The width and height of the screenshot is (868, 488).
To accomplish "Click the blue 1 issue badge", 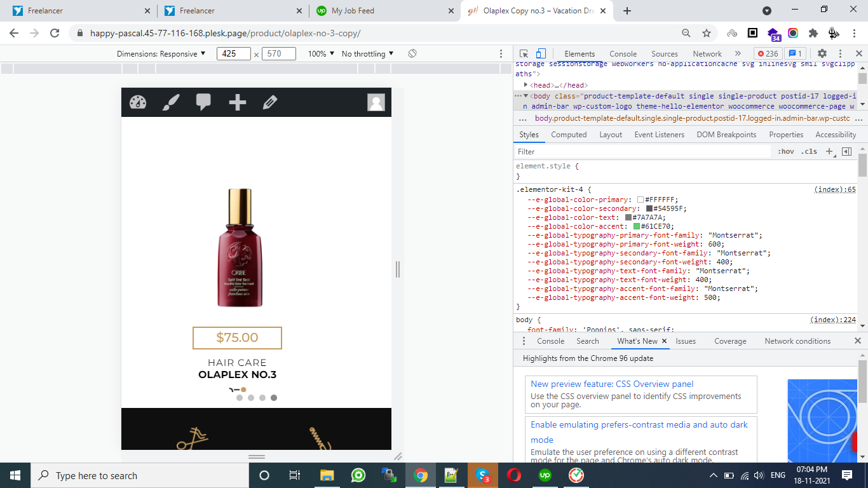I will (x=796, y=54).
